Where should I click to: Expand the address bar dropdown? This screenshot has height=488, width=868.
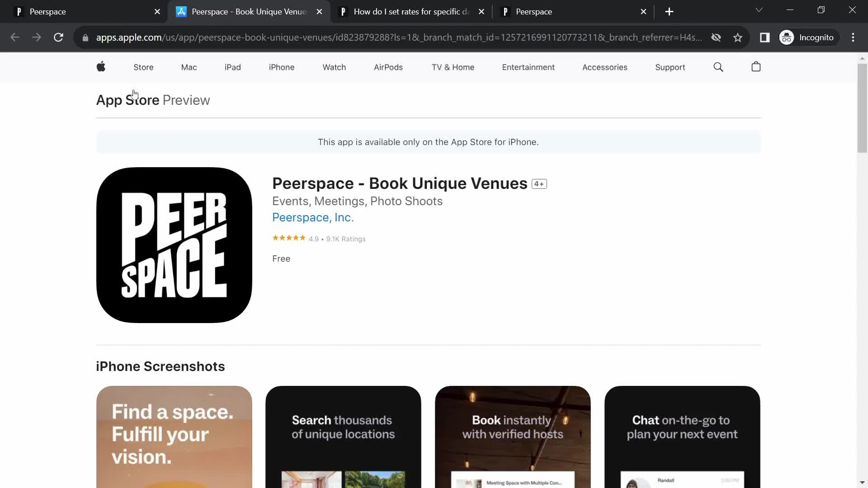pos(759,11)
